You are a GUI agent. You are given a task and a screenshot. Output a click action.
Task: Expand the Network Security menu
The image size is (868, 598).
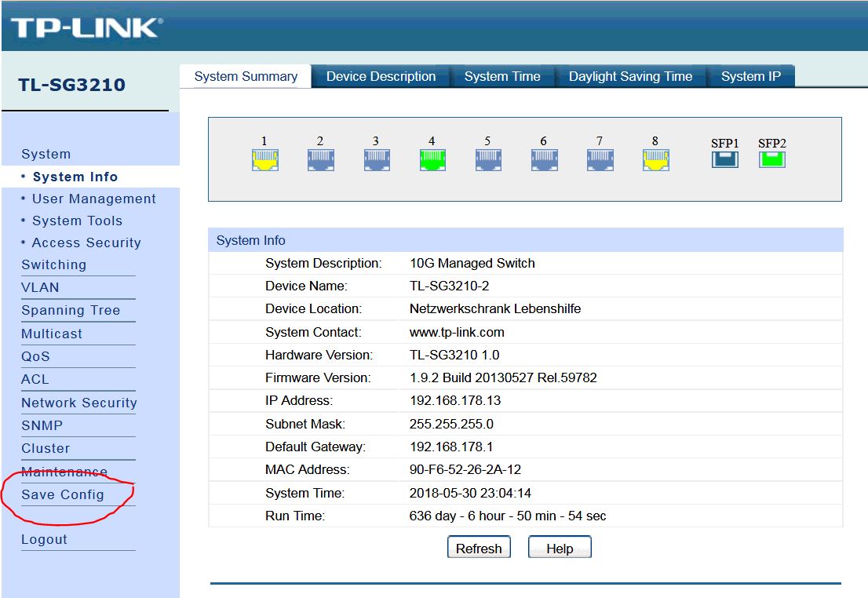click(78, 403)
